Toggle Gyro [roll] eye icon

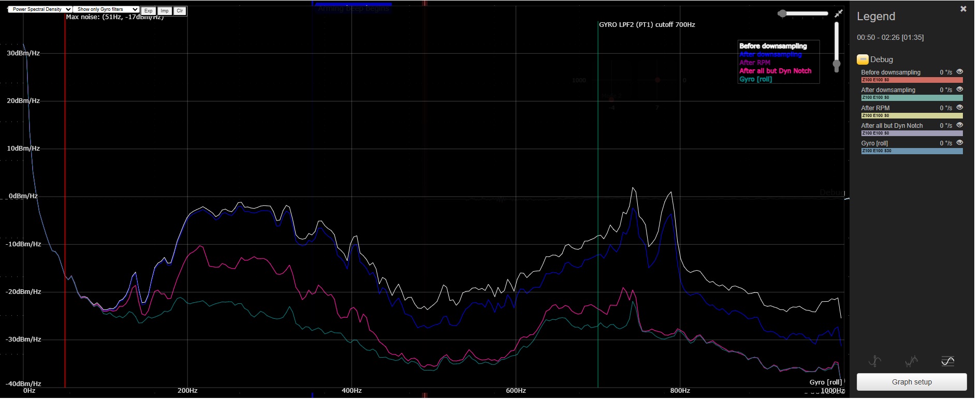tap(959, 143)
